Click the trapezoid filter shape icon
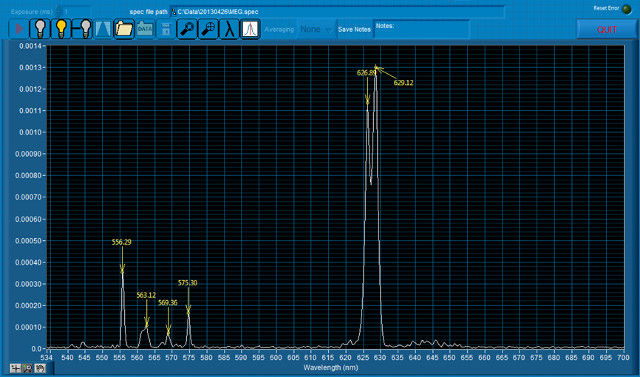 tap(103, 29)
